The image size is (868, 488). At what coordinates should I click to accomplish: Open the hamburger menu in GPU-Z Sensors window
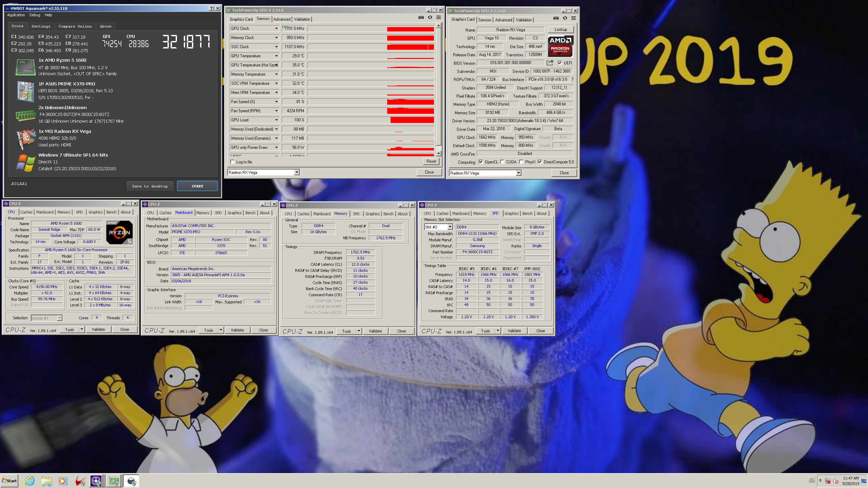(438, 17)
